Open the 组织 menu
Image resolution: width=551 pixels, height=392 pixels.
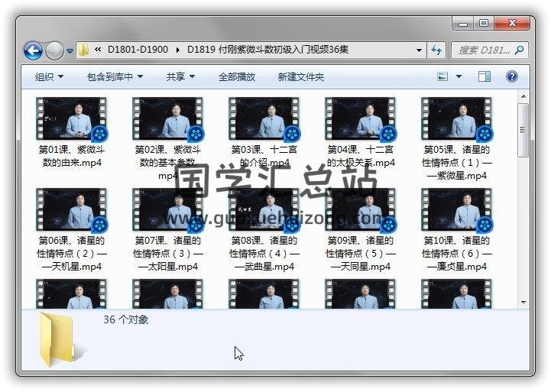(49, 76)
